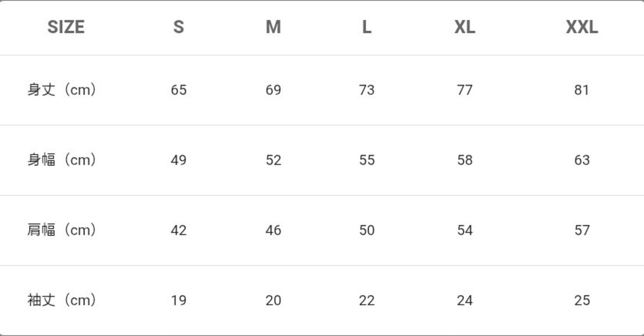Click the 袖丈 value 20 for size M
This screenshot has height=336, width=644.
point(273,300)
